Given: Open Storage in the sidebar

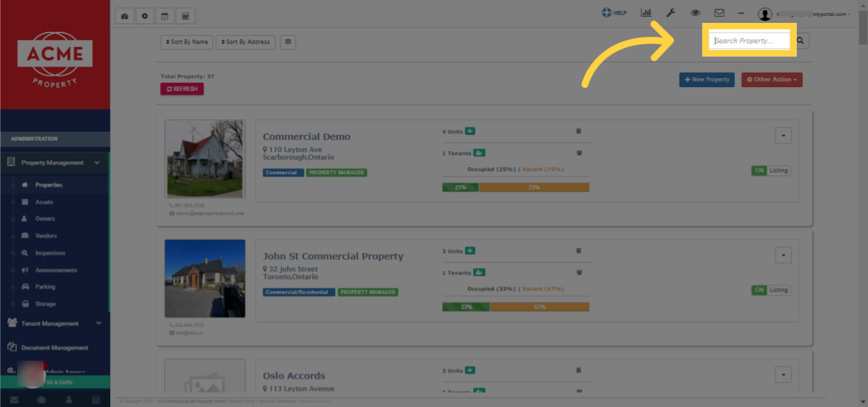Looking at the screenshot, I should tap(45, 304).
